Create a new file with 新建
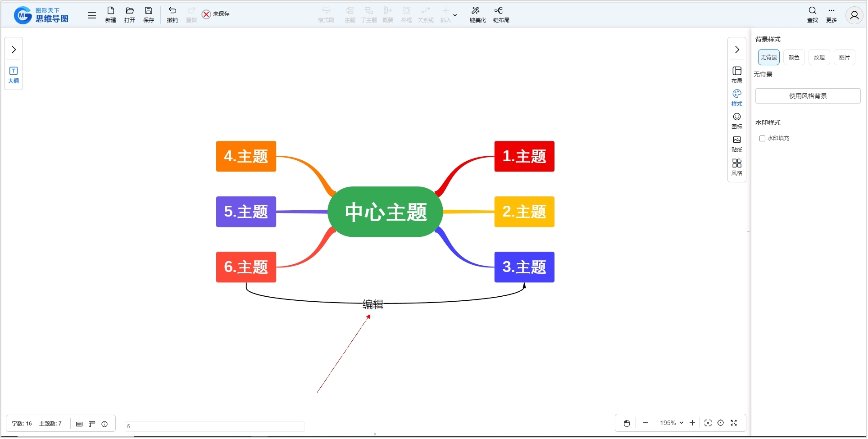 pyautogui.click(x=111, y=15)
